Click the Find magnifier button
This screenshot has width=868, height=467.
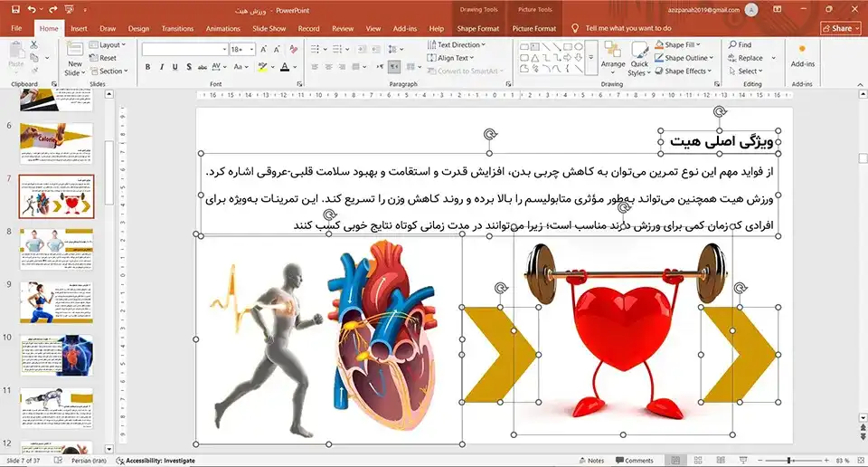(740, 44)
